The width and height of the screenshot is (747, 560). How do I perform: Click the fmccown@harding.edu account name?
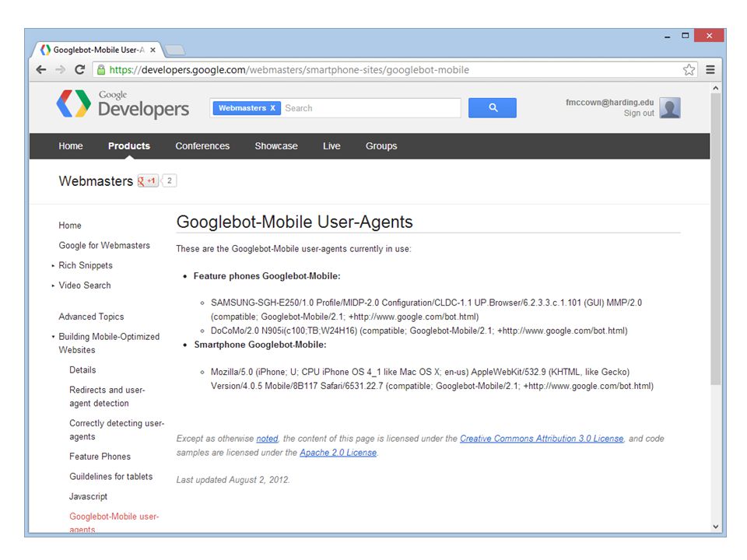[610, 103]
